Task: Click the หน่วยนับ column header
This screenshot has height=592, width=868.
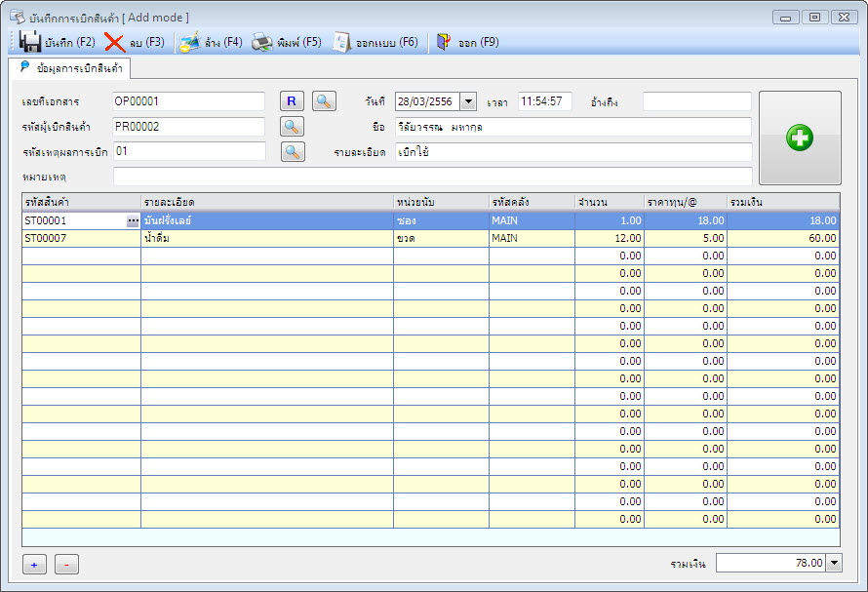Action: [x=441, y=202]
